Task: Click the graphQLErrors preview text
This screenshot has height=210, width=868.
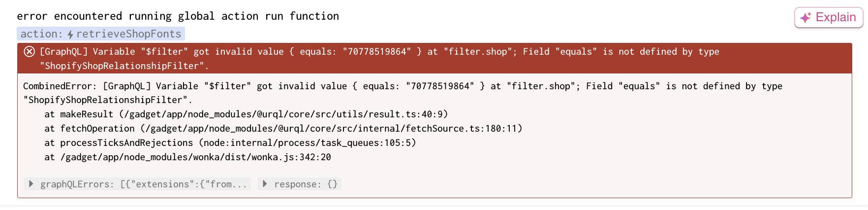Action: pyautogui.click(x=143, y=184)
